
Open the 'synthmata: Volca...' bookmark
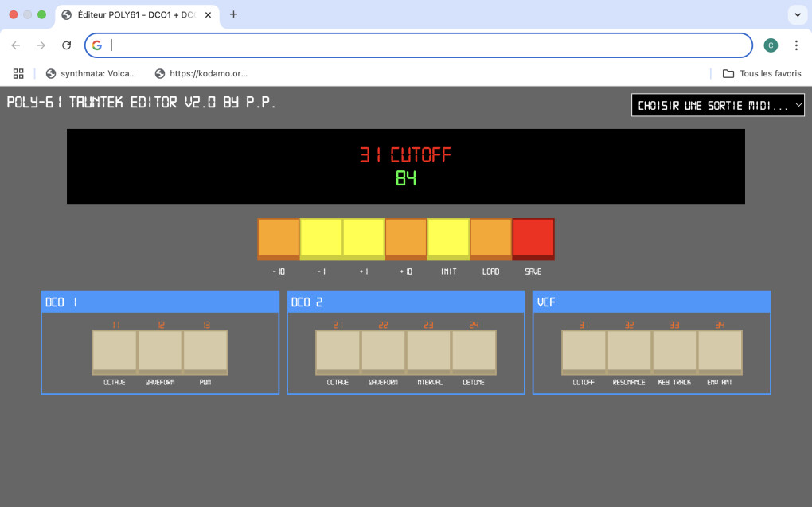pyautogui.click(x=91, y=73)
